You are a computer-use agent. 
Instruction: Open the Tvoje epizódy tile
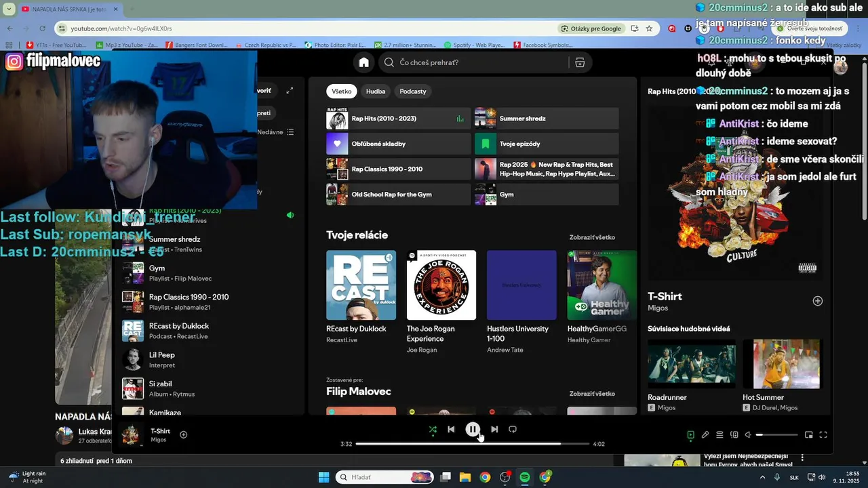[x=547, y=144]
